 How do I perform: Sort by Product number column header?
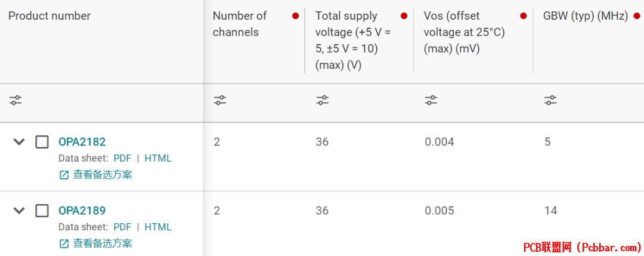[49, 16]
